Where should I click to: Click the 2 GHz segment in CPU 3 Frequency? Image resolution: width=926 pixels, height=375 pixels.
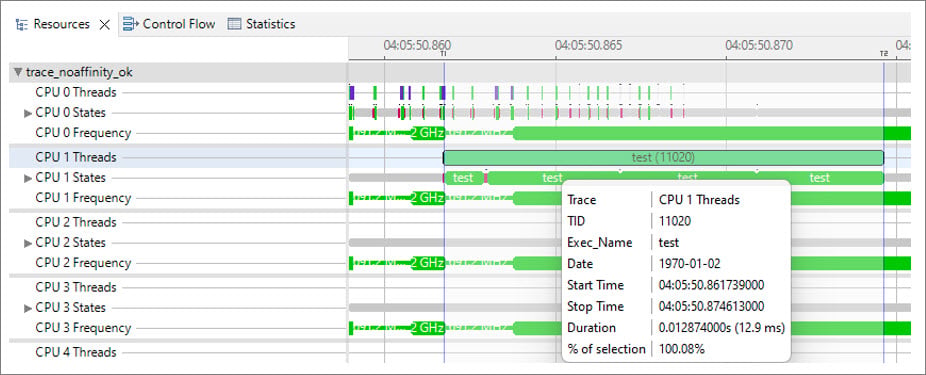pyautogui.click(x=427, y=328)
